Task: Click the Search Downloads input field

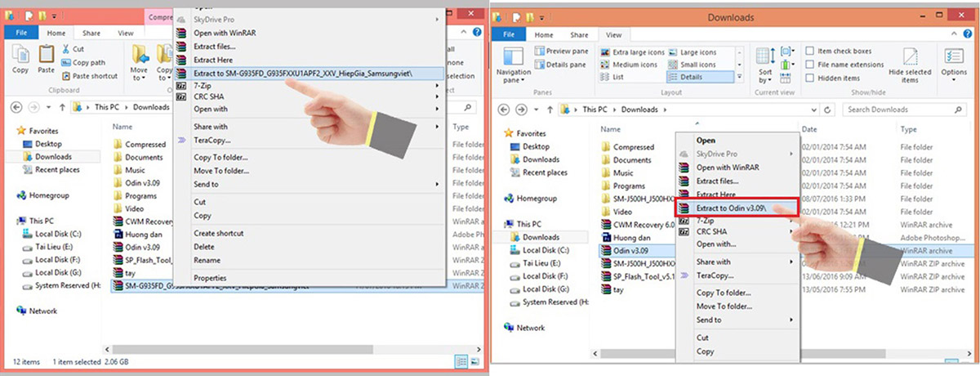Action: [905, 110]
